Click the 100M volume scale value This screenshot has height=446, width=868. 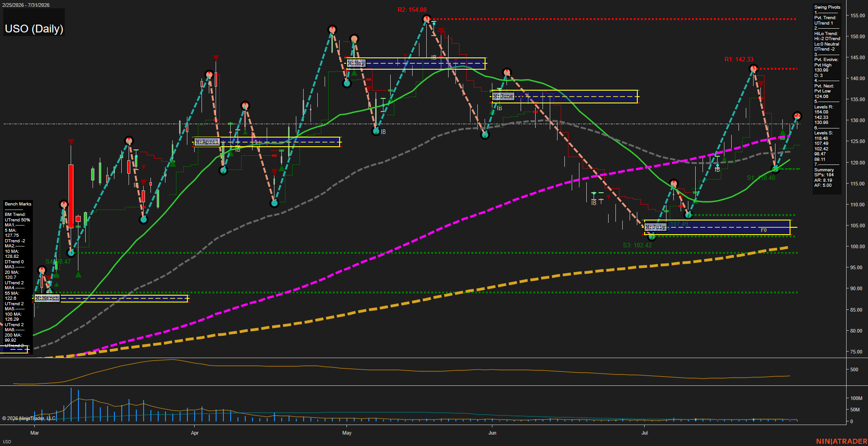pos(856,398)
